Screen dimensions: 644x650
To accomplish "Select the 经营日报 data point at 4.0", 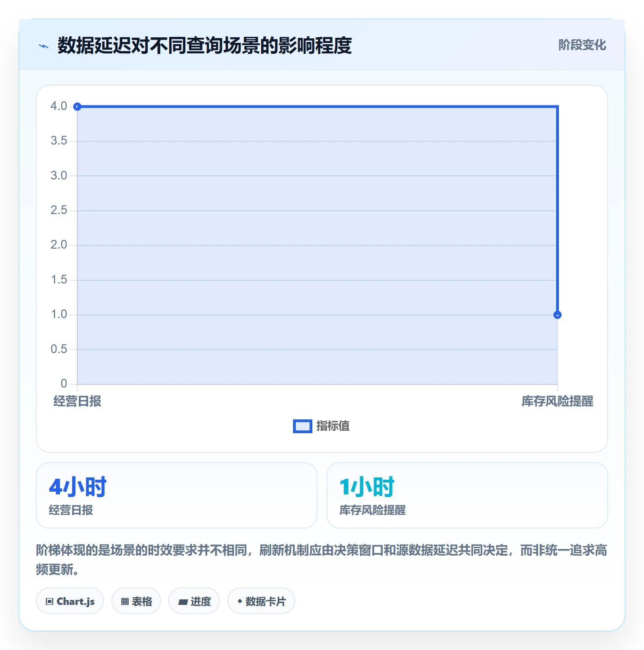I will 77,107.
